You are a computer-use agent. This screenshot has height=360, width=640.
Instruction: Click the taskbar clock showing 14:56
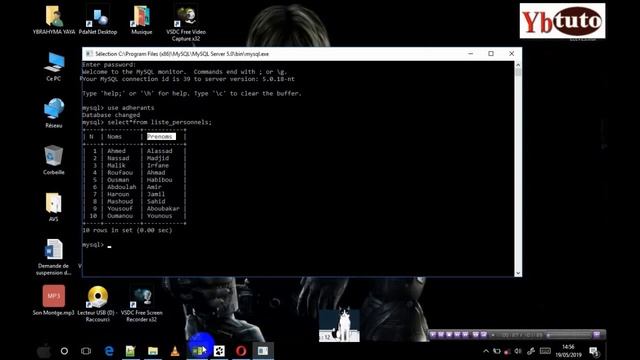568,351
